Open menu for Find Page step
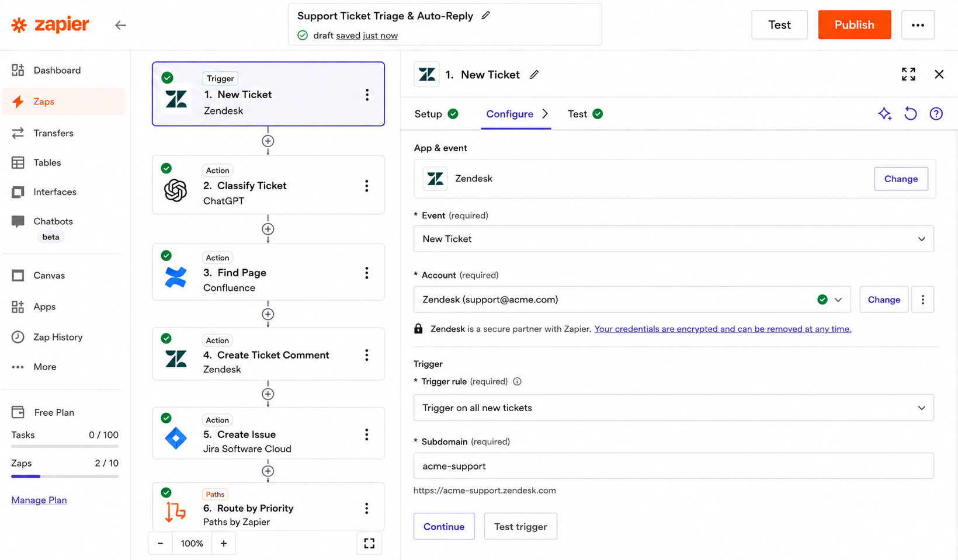 click(367, 273)
